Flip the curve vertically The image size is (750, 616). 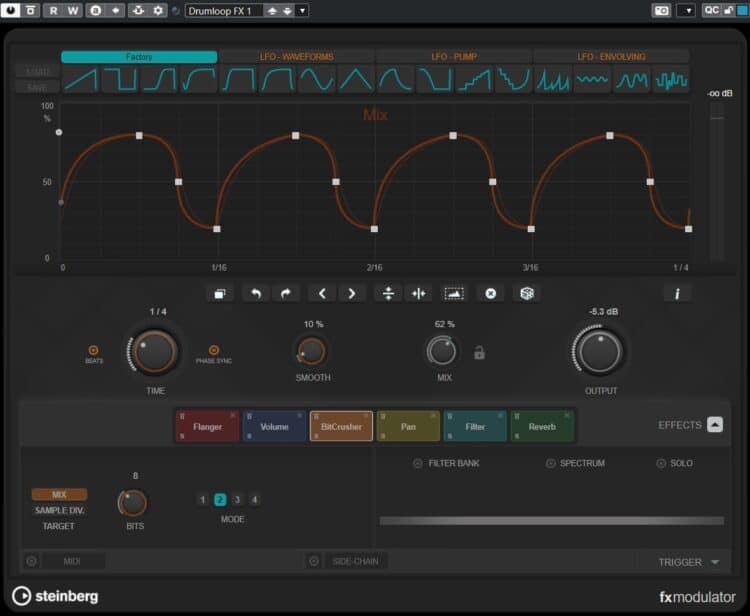(388, 294)
